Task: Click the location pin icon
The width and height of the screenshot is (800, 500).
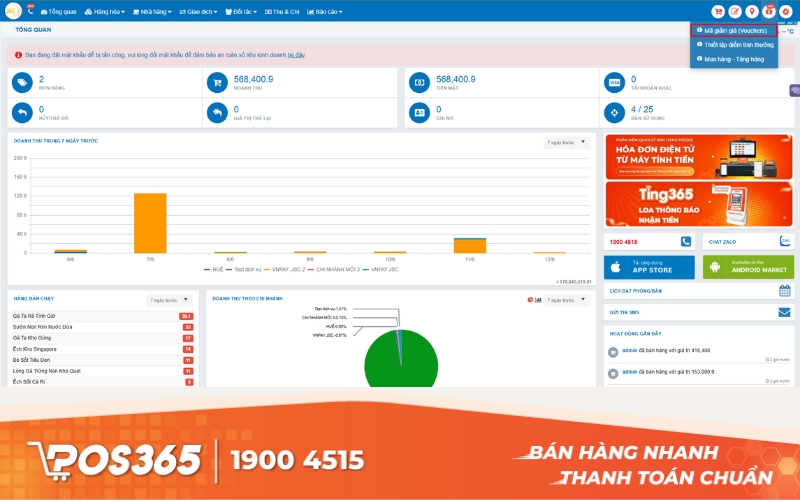Action: [752, 12]
